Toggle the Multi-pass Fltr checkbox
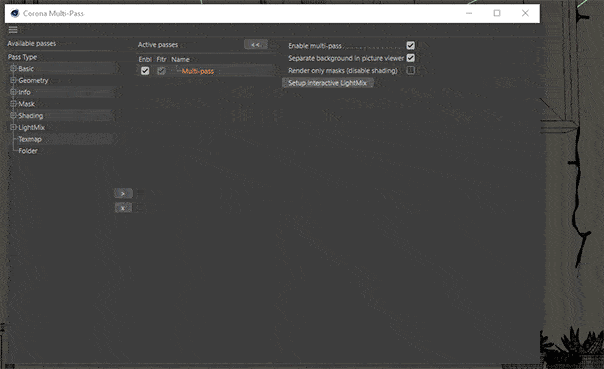This screenshot has width=604, height=369. pos(161,71)
